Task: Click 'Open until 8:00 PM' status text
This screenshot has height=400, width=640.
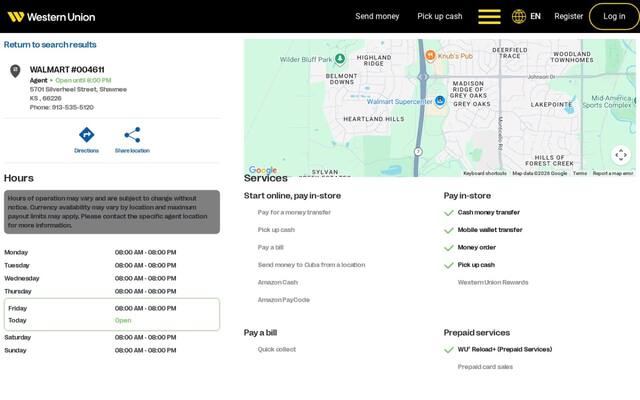Action: click(83, 80)
